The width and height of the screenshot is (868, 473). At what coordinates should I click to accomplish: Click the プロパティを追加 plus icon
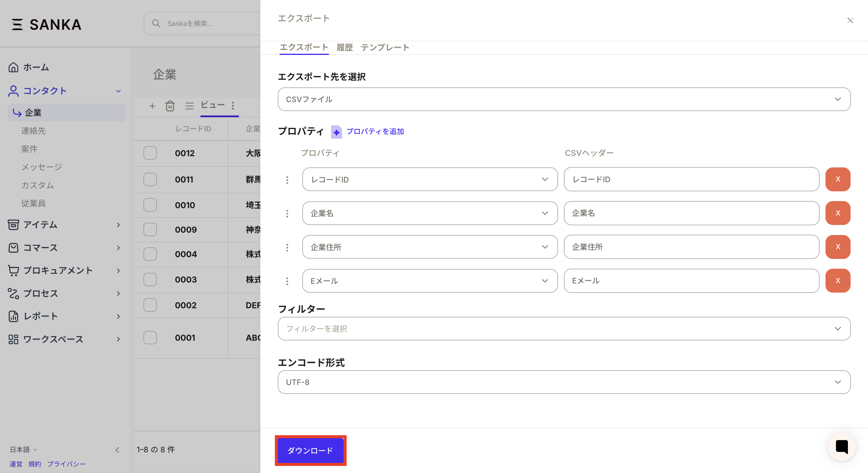[x=336, y=132]
